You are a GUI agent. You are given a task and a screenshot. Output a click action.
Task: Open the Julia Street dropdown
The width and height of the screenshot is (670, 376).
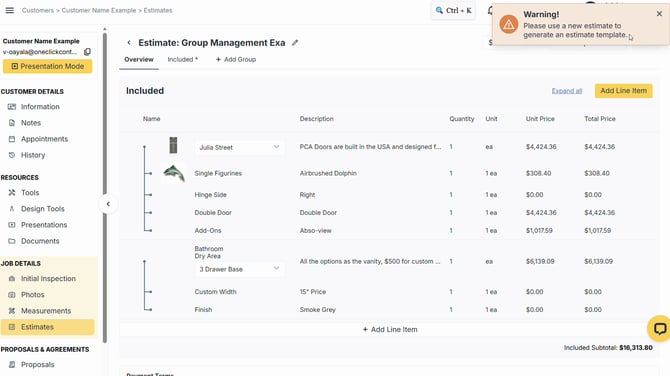coord(239,147)
